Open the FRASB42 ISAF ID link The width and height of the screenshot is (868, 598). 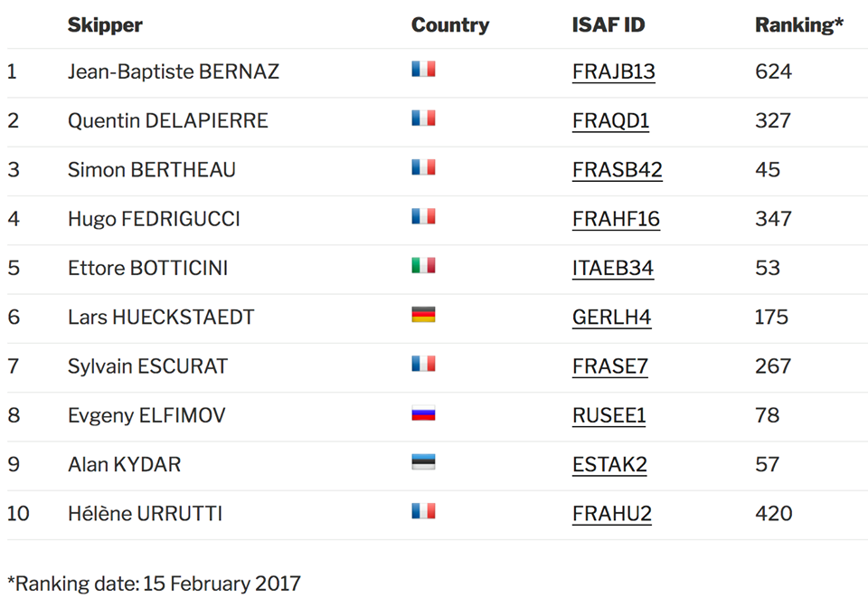pos(617,170)
